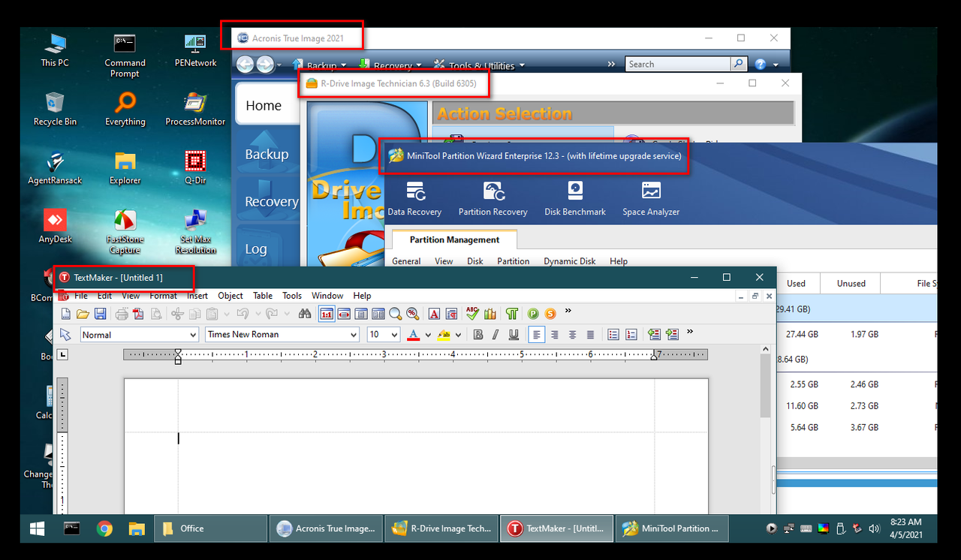This screenshot has height=560, width=961.
Task: Apply the yellow highlight color button
Action: coord(444,335)
